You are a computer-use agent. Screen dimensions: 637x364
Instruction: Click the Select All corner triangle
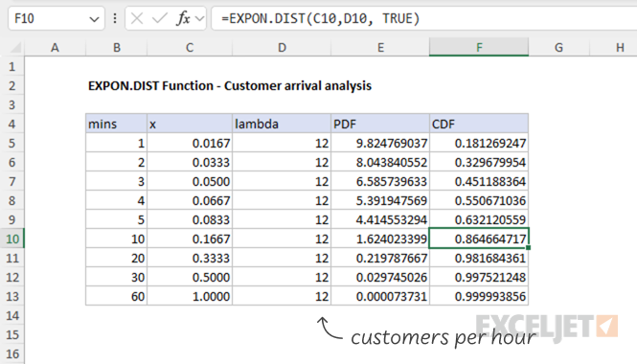coord(15,48)
